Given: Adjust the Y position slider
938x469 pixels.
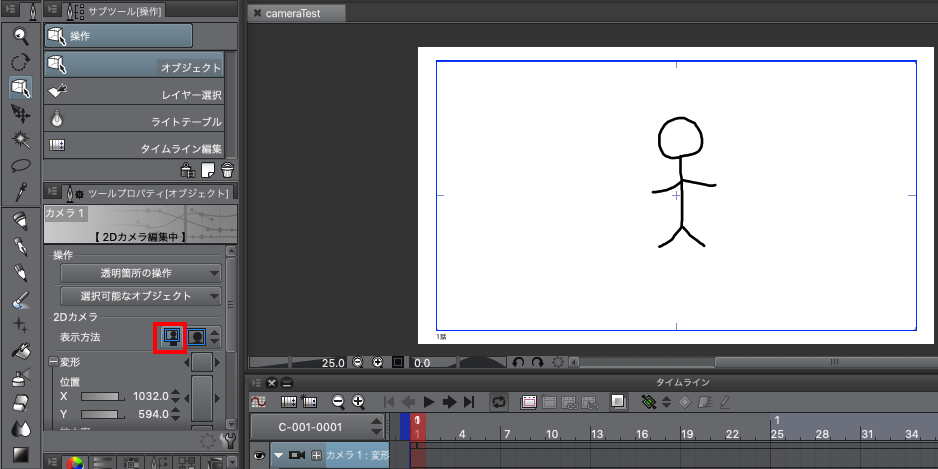Looking at the screenshot, I should [101, 414].
